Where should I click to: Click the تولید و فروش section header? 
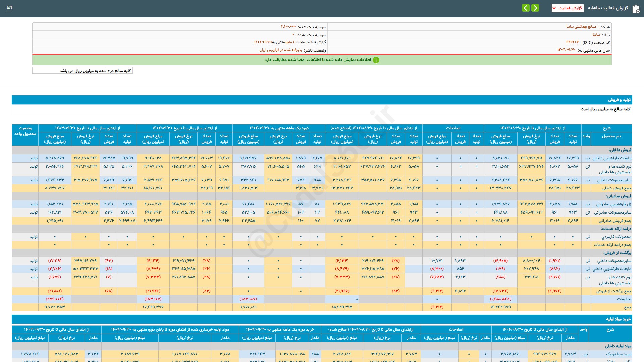point(619,100)
